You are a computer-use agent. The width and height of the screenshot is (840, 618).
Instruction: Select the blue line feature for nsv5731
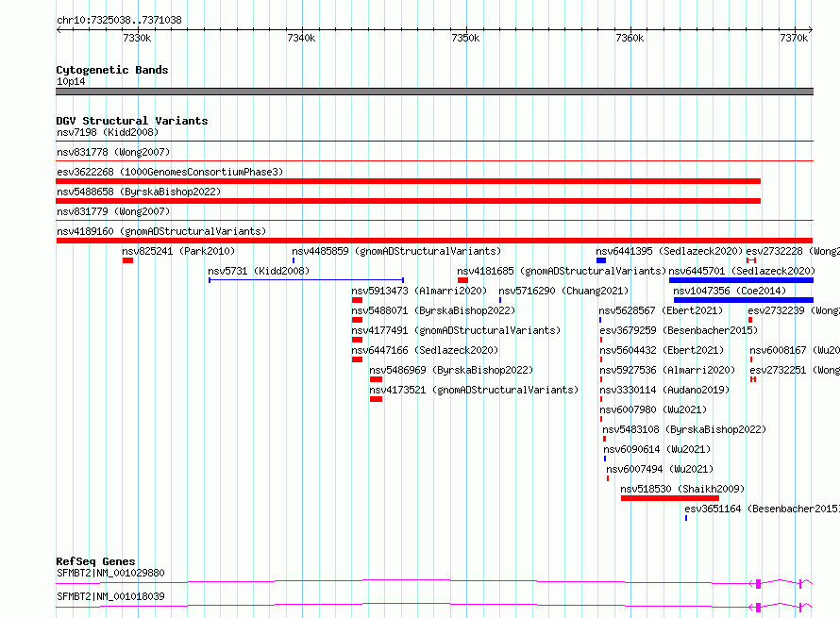pyautogui.click(x=306, y=280)
